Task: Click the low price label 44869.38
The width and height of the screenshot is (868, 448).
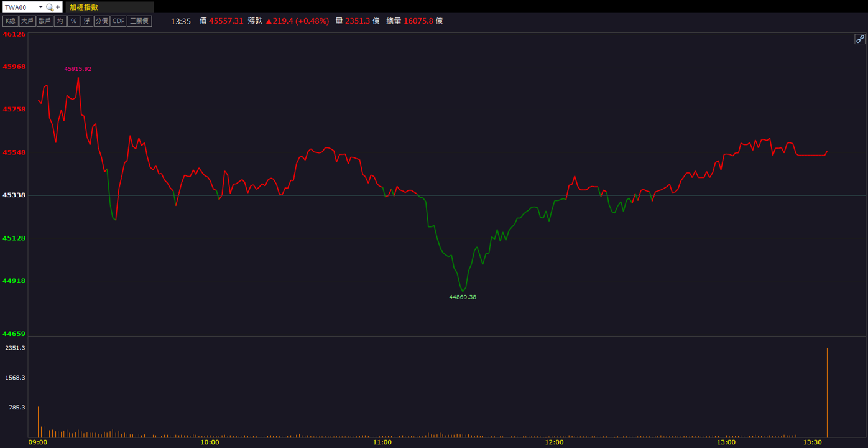Action: click(463, 297)
